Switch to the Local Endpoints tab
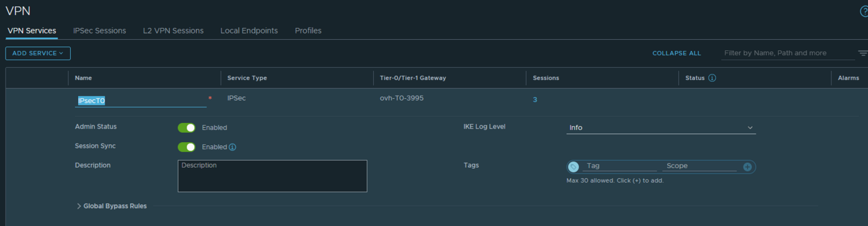This screenshot has width=868, height=226. coord(249,30)
